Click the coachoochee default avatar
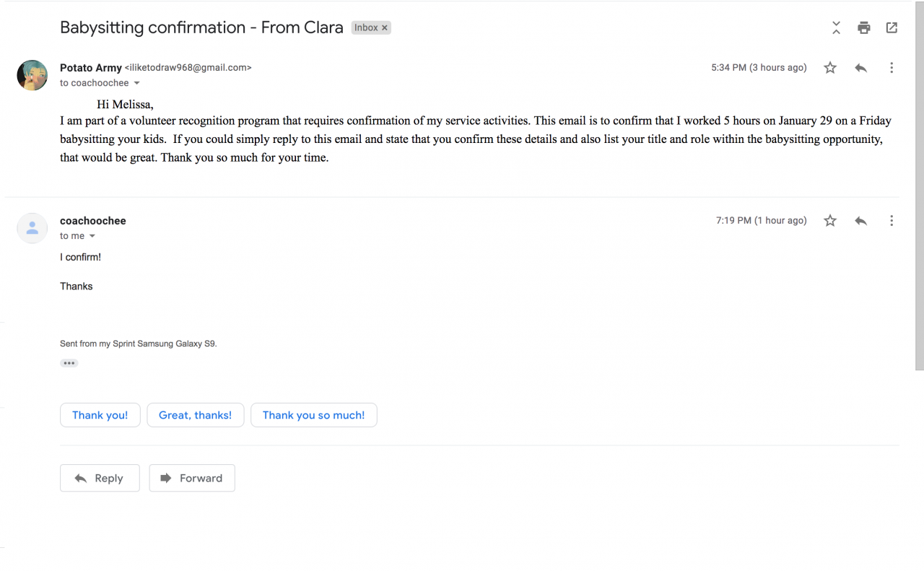Image resolution: width=924 pixels, height=571 pixels. [x=32, y=228]
